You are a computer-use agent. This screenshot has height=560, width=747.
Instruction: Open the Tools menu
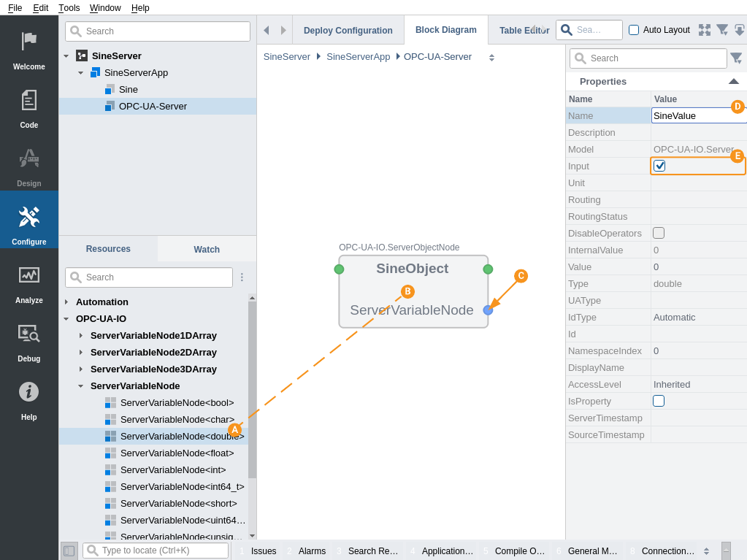[x=69, y=7]
